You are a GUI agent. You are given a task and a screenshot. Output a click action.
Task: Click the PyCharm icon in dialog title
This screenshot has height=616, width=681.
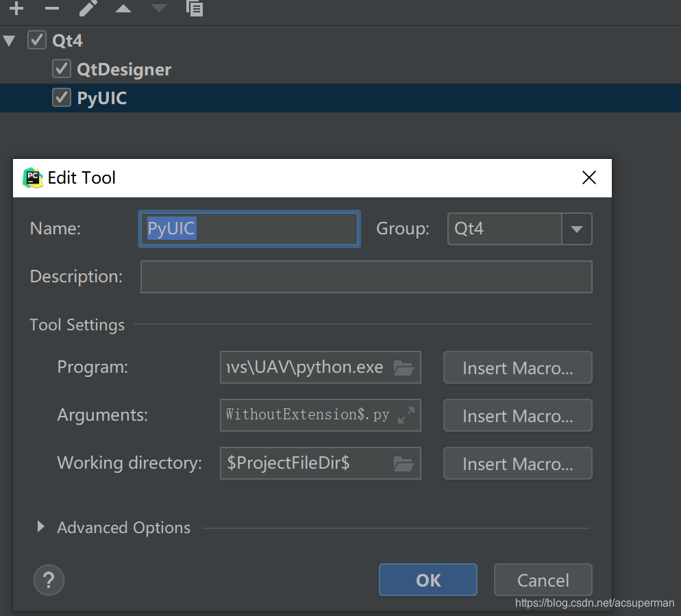(33, 177)
